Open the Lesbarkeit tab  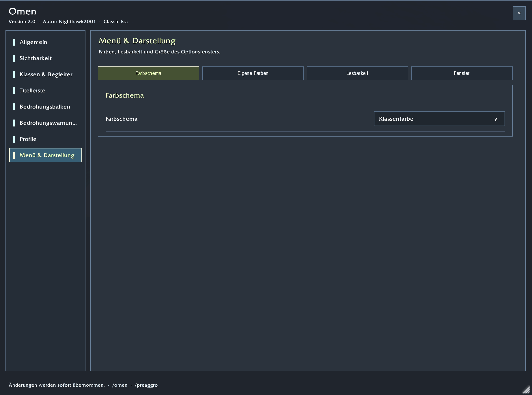tap(357, 73)
